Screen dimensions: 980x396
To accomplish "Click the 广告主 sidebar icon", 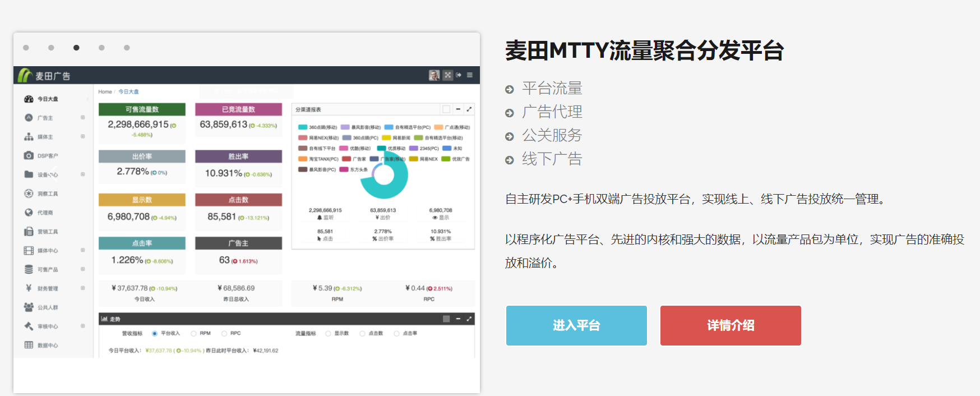I will (x=29, y=118).
